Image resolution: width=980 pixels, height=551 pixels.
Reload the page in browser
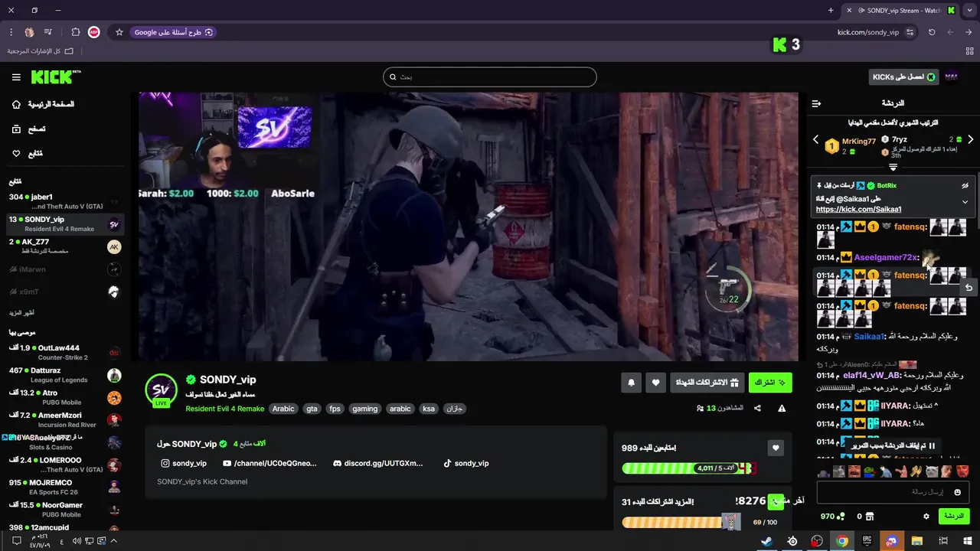tap(932, 32)
